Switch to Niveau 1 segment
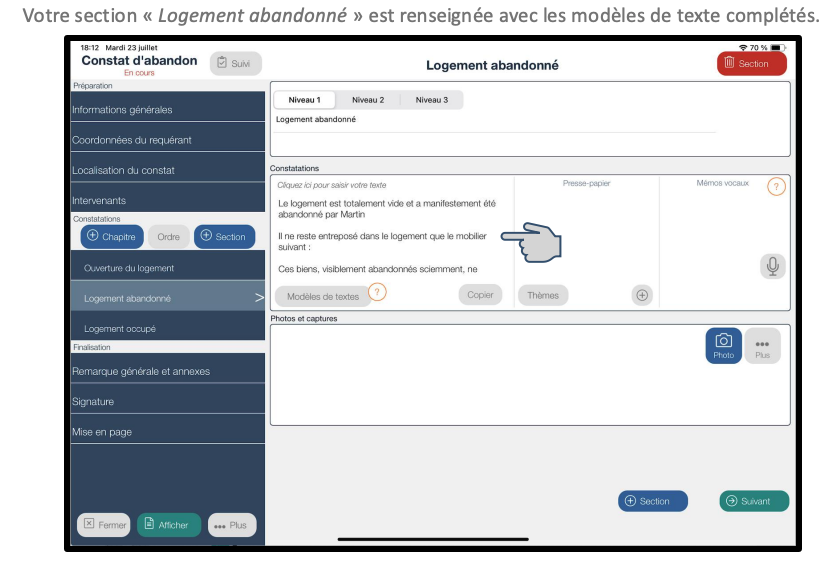This screenshot has height=566, width=840. coord(304,100)
